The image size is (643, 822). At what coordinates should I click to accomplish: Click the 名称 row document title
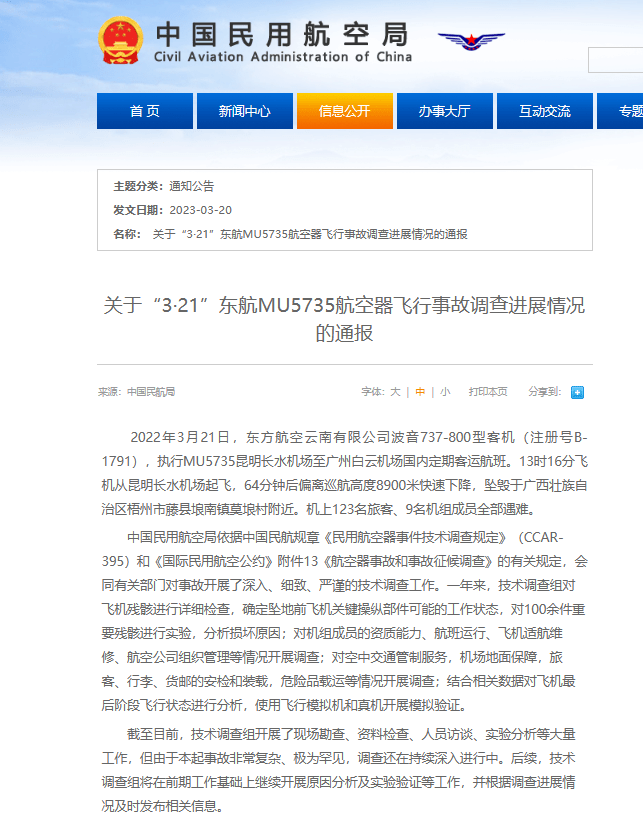click(x=310, y=234)
